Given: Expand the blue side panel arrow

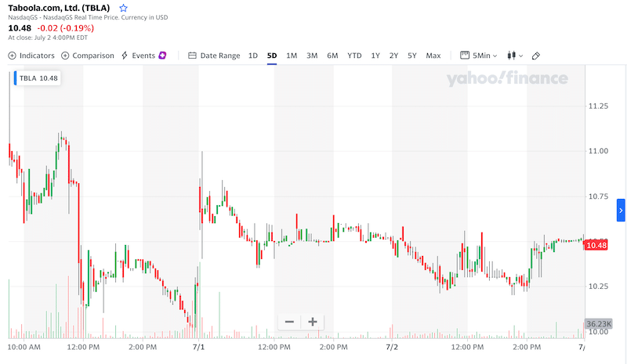Looking at the screenshot, I should click(621, 210).
